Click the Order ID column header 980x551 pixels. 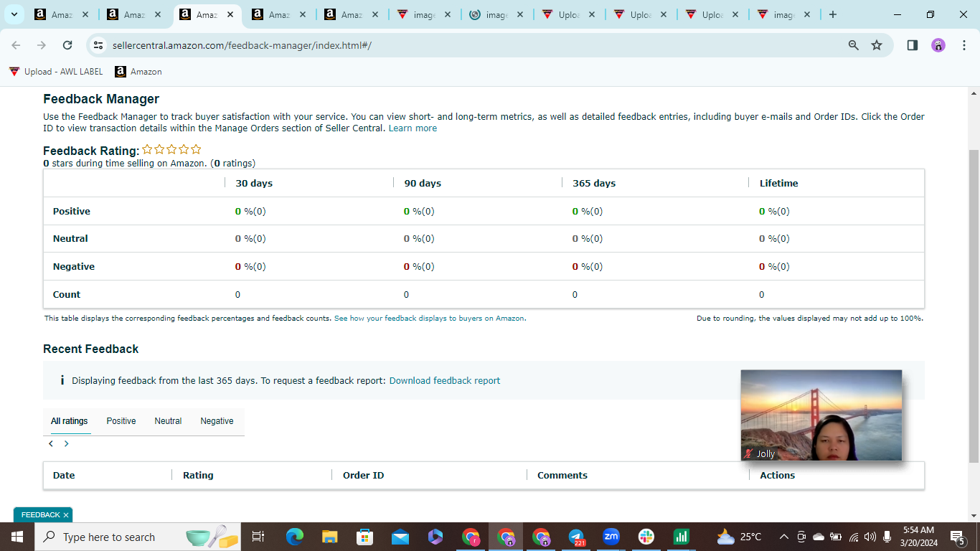pyautogui.click(x=363, y=475)
